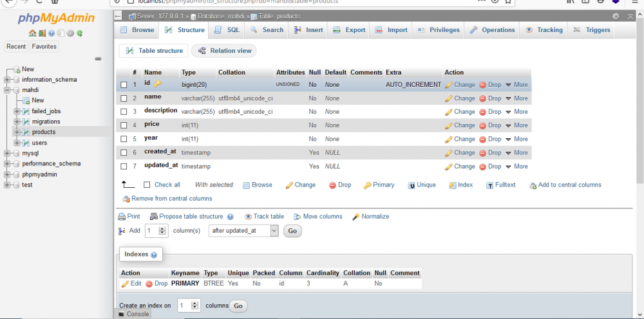Viewport: 644px width, 319px height.
Task: Click the Move columns icon
Action: pyautogui.click(x=298, y=217)
